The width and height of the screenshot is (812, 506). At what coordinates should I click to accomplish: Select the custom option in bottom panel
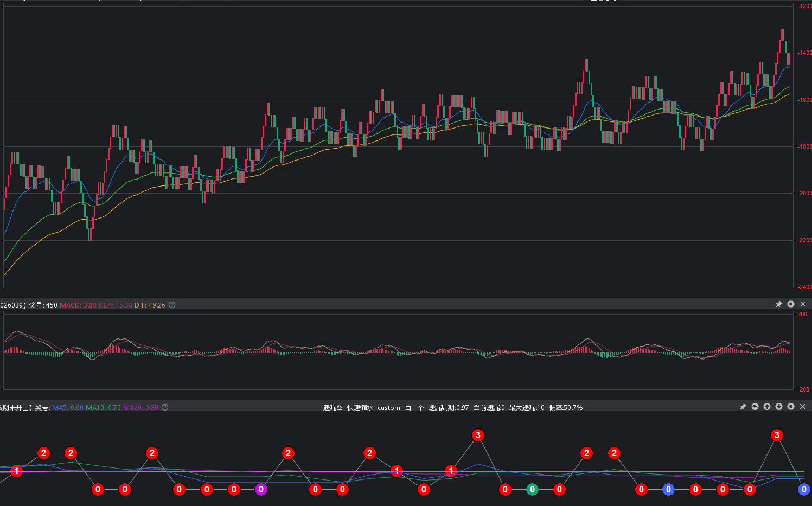[x=389, y=407]
